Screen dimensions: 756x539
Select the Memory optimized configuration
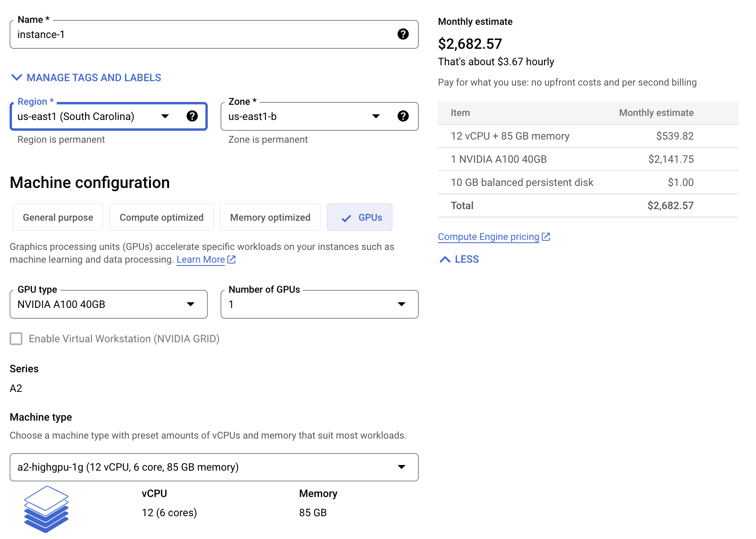270,217
